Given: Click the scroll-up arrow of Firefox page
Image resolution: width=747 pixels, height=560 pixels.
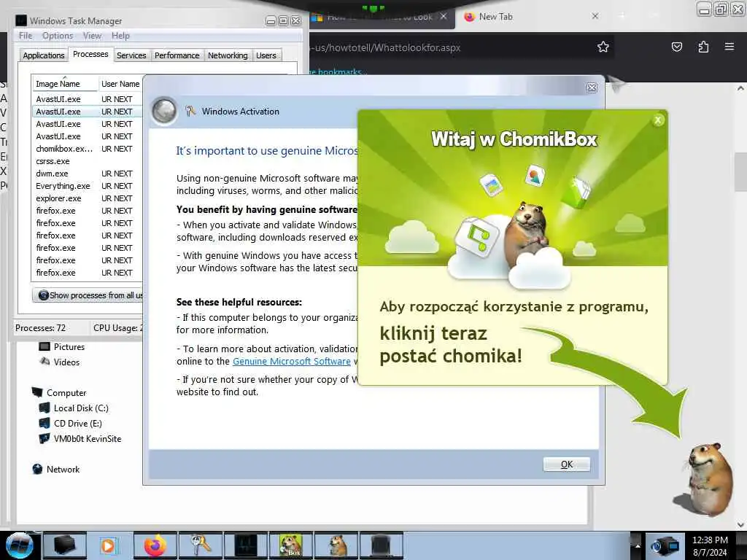Looking at the screenshot, I should (x=740, y=88).
